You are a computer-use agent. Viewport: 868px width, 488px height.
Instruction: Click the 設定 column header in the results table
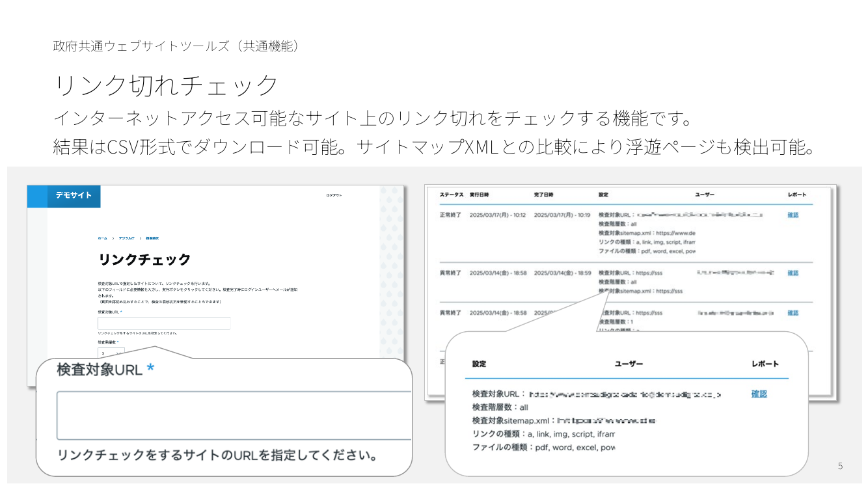pyautogui.click(x=603, y=195)
